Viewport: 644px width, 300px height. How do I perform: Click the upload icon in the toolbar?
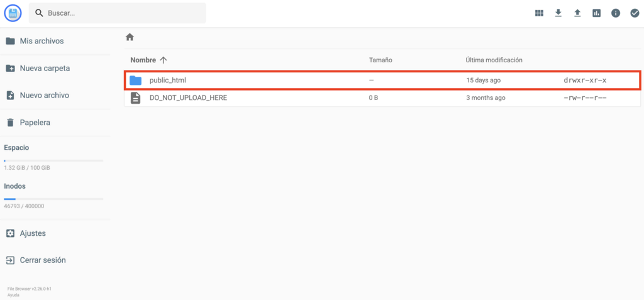tap(577, 13)
